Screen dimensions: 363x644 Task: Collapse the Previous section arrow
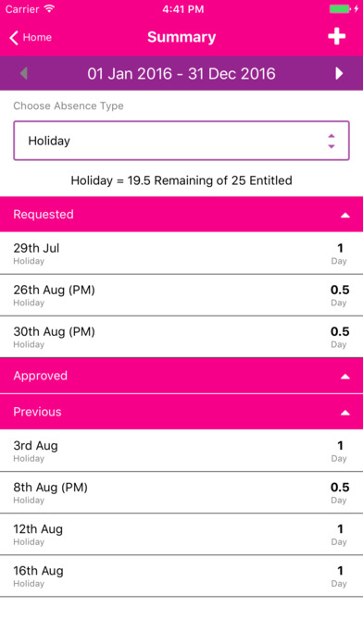pos(345,413)
